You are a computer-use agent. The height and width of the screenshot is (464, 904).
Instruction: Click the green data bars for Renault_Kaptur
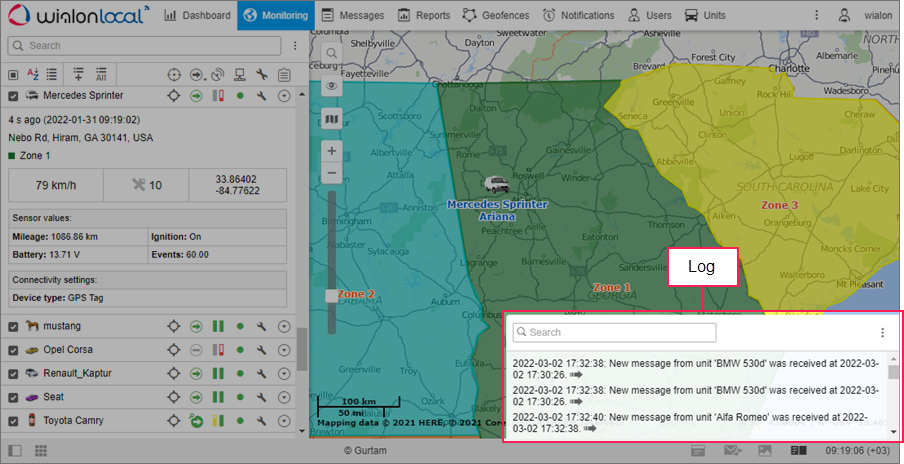tap(218, 374)
